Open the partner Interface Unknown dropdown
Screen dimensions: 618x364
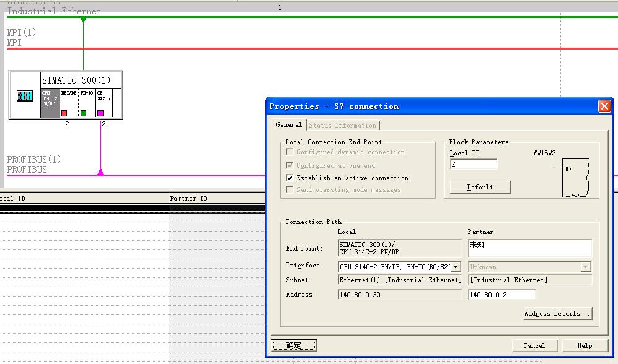586,267
